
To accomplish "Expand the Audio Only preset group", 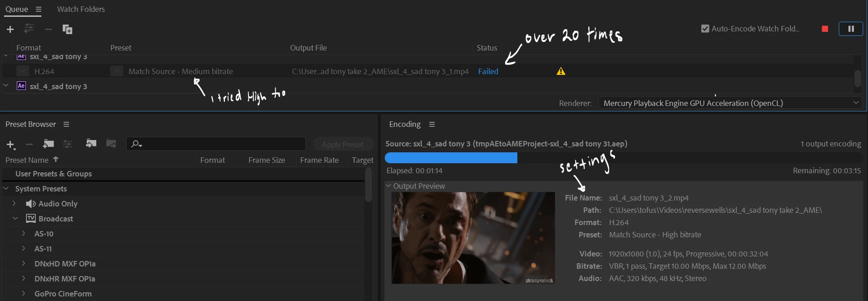I will pos(14,203).
